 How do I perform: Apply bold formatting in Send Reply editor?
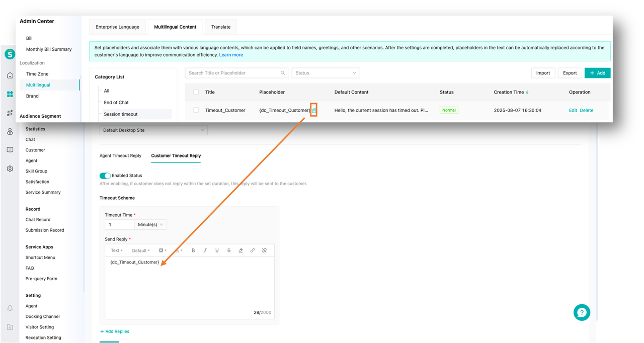click(193, 250)
